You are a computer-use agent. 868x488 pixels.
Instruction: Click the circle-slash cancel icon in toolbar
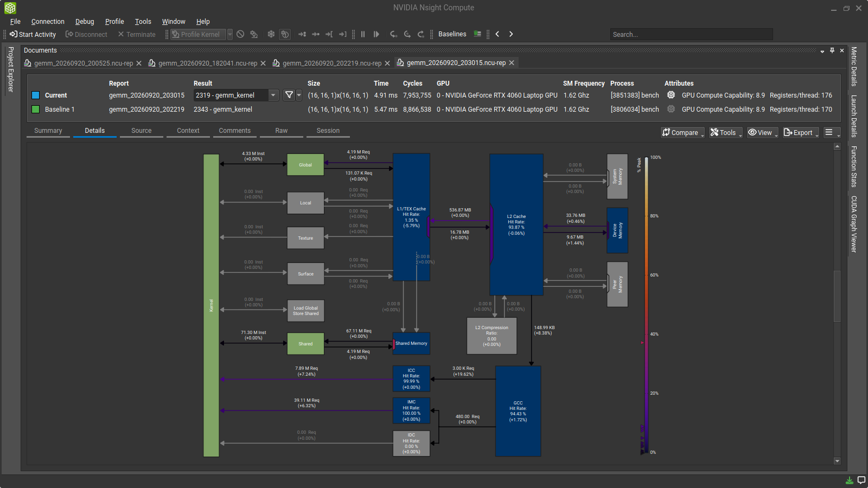pos(240,34)
